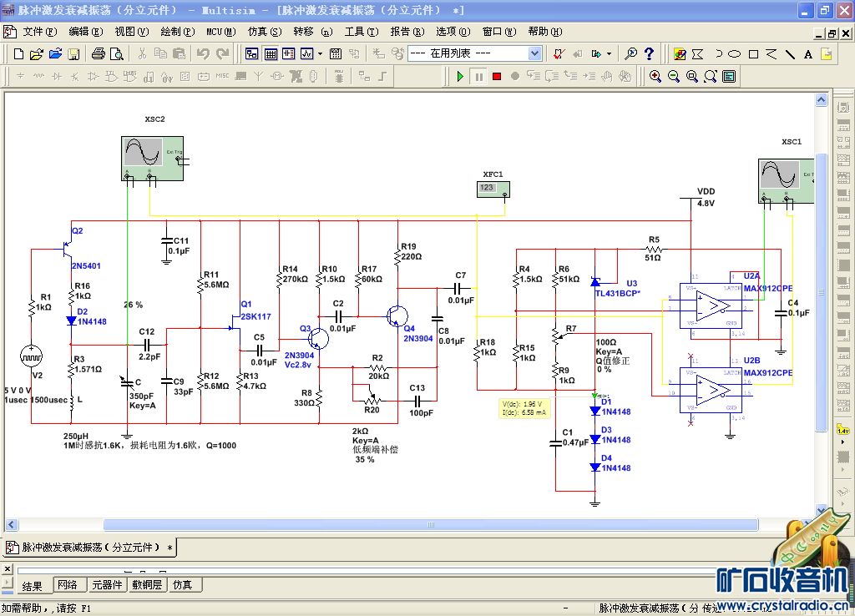
Task: Start the simulation with the green run button
Action: [460, 76]
